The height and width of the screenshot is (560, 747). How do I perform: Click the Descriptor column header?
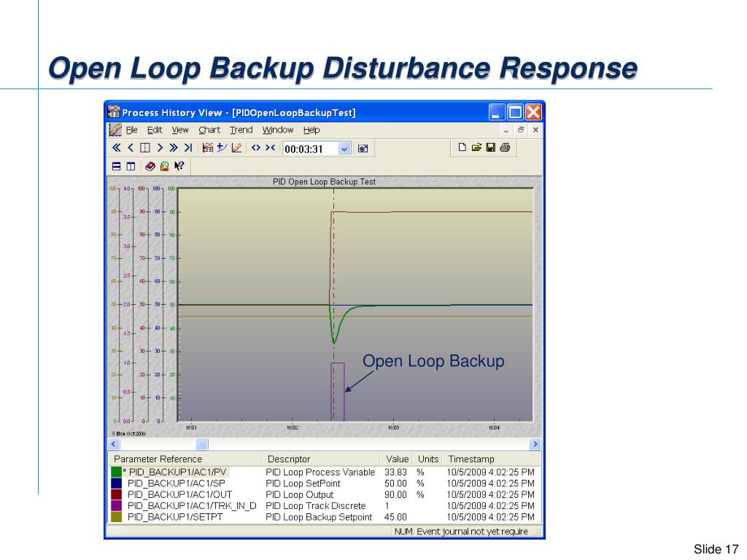321,459
